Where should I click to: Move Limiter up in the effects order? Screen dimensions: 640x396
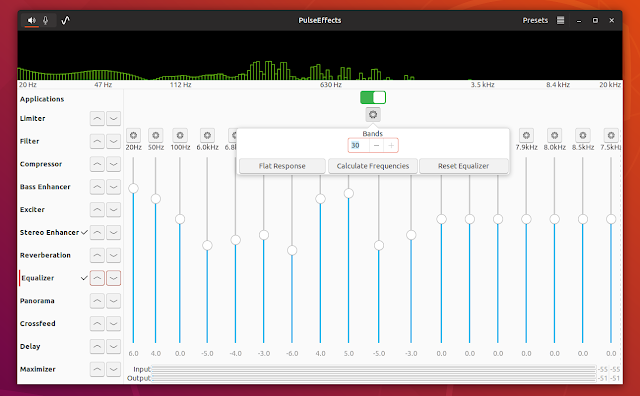click(97, 119)
